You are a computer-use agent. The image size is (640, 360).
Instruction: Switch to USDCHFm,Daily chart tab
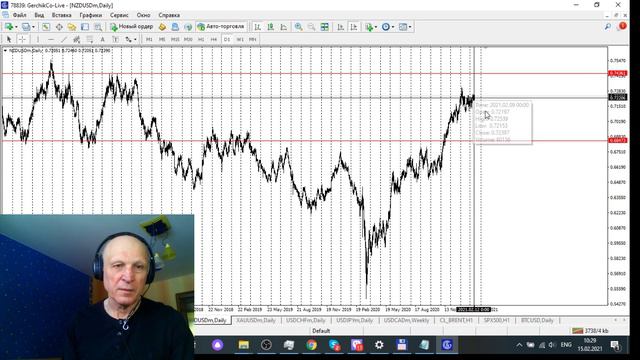pos(306,320)
